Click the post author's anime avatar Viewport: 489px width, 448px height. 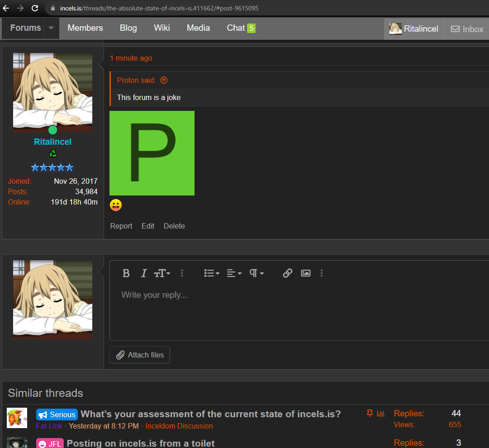pos(53,92)
